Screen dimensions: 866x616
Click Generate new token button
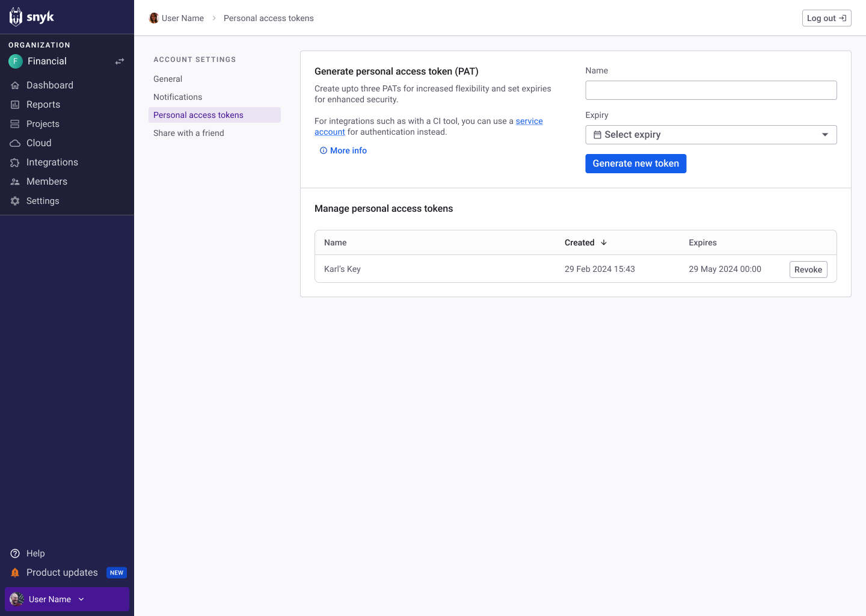[636, 164]
